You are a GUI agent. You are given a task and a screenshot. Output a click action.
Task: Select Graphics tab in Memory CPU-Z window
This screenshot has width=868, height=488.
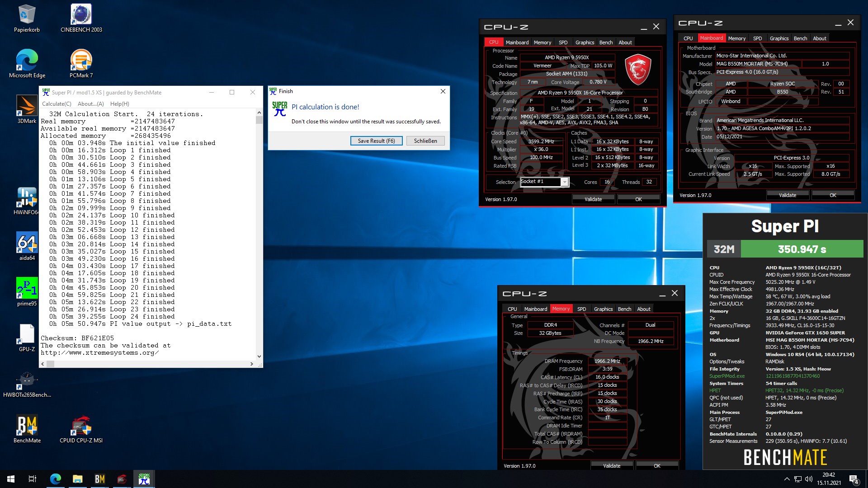click(x=603, y=309)
